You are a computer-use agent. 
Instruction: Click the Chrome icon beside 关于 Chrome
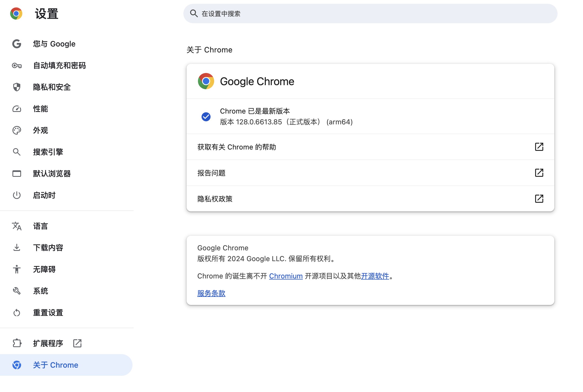point(17,365)
